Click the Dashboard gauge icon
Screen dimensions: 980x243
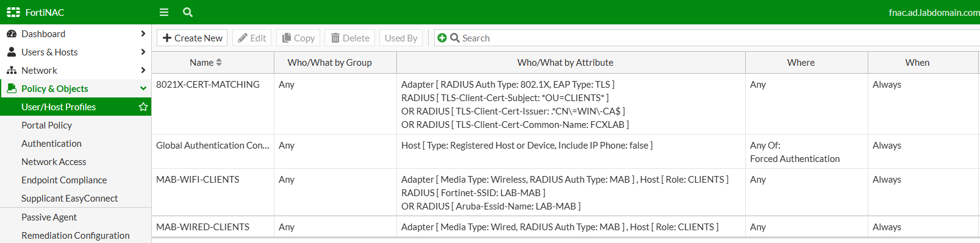[x=12, y=34]
